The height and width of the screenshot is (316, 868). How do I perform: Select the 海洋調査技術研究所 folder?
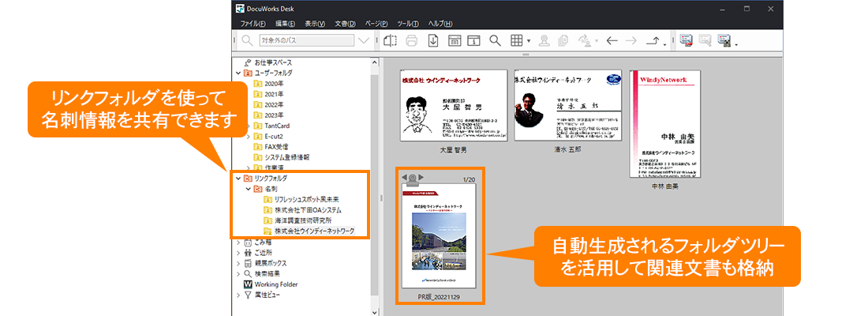(301, 220)
